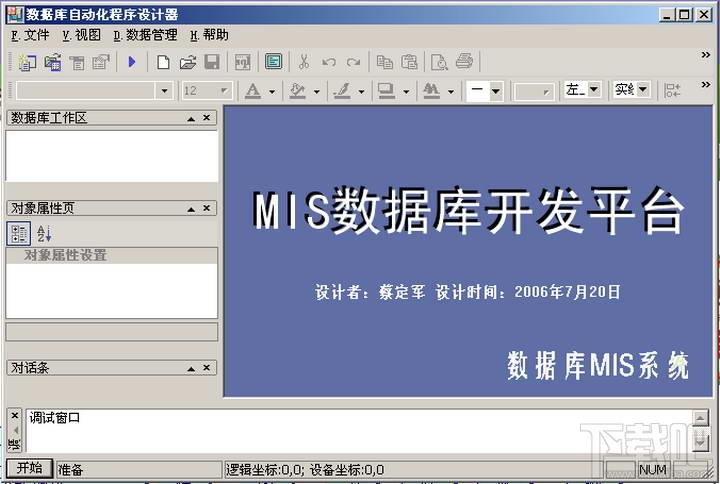
Task: Click the grayed form properties toolbar icon
Action: [x=101, y=62]
